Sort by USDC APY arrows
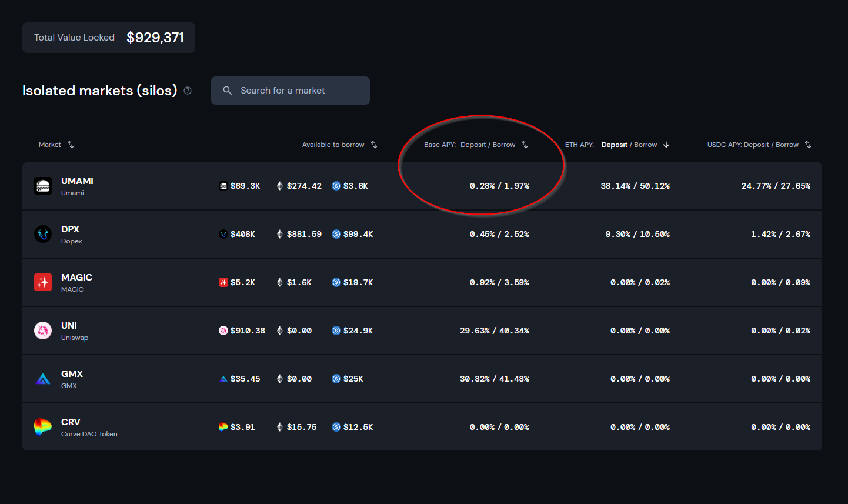The height and width of the screenshot is (504, 848). pyautogui.click(x=808, y=145)
